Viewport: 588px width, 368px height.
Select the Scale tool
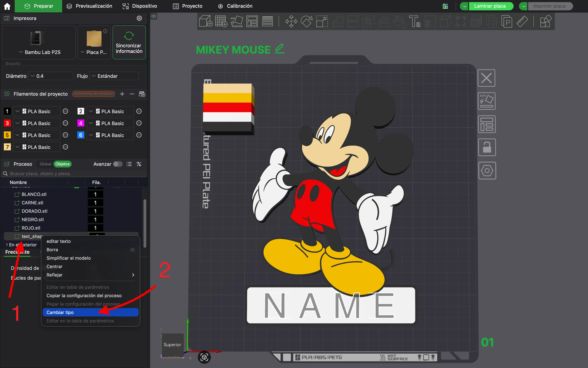click(x=322, y=21)
